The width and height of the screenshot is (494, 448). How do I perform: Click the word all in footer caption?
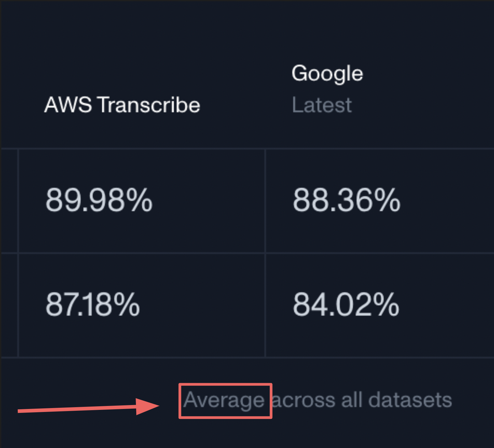[352, 400]
